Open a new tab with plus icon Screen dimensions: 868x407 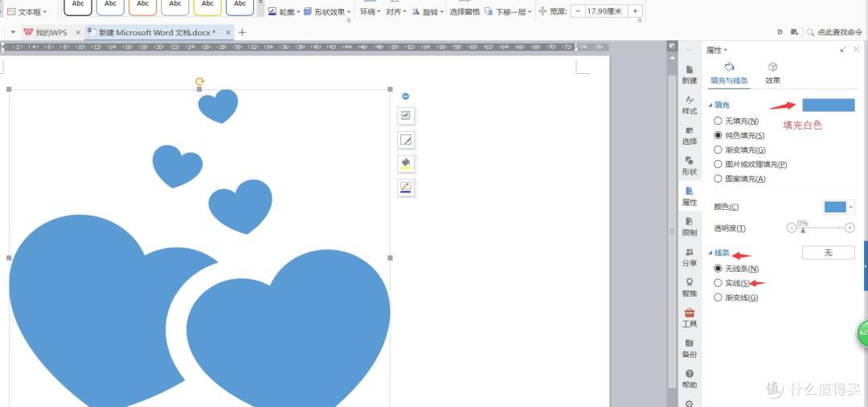[242, 33]
